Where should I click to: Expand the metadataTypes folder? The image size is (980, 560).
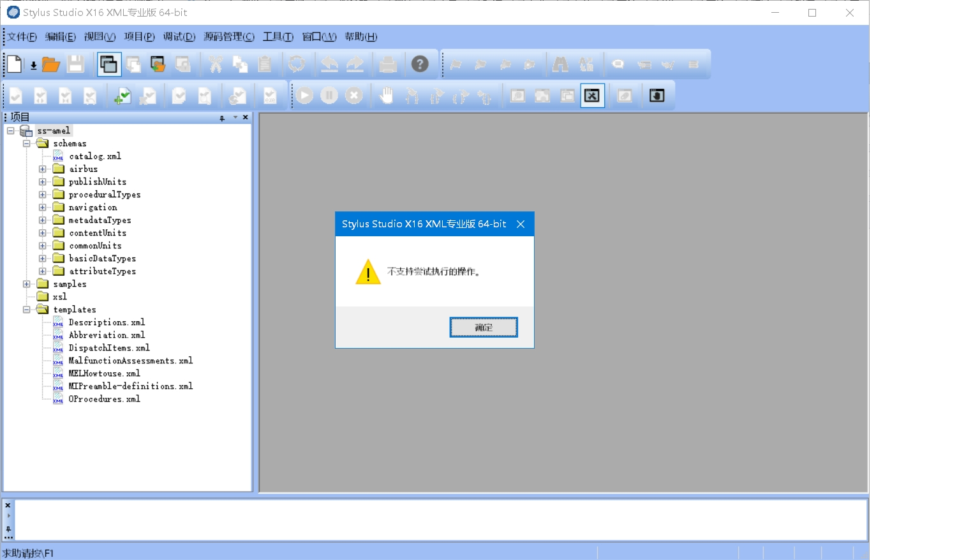point(43,220)
